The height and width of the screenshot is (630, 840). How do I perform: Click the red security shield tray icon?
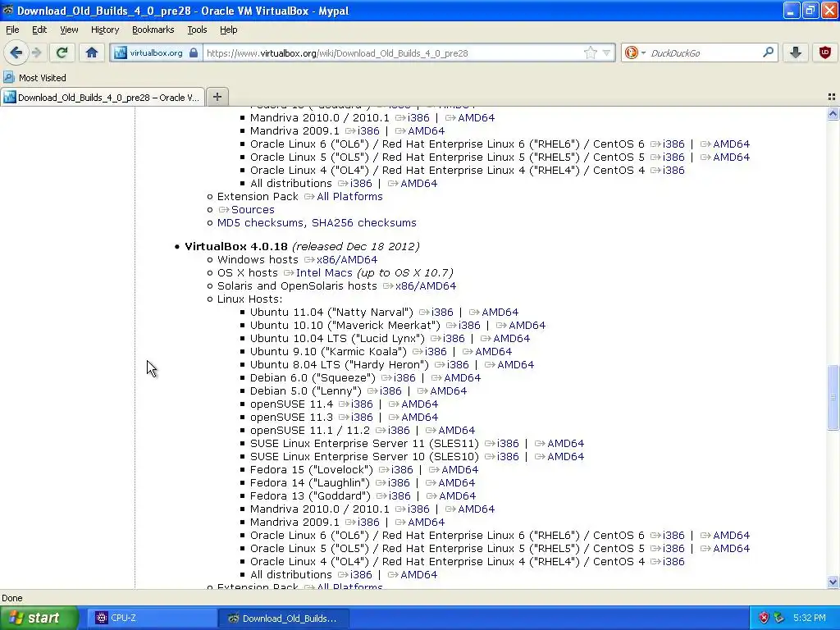click(x=764, y=619)
